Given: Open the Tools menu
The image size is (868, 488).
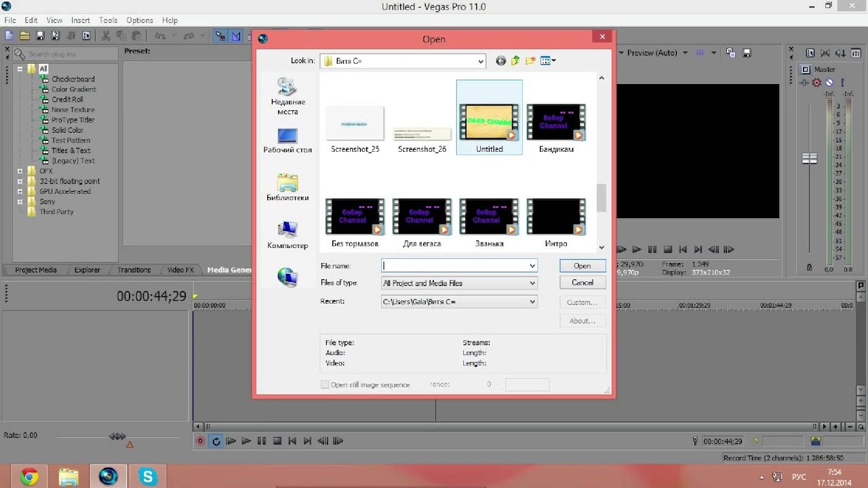Looking at the screenshot, I should click(x=108, y=20).
